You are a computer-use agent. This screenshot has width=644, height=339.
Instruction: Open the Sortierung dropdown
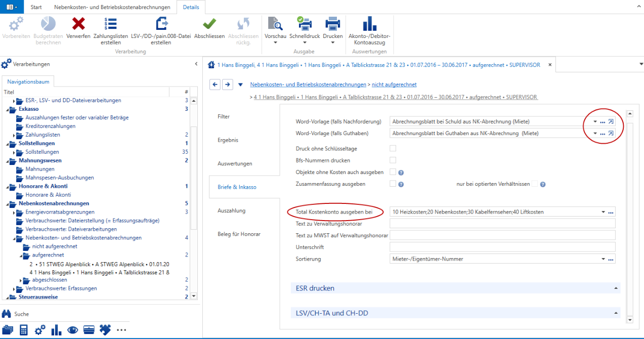[x=603, y=259]
